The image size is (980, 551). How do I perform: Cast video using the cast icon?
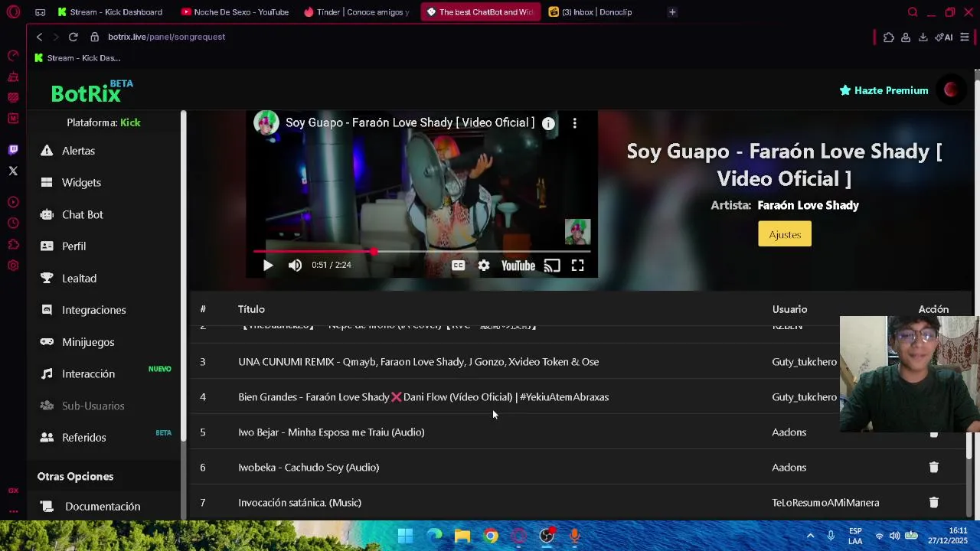click(x=552, y=266)
